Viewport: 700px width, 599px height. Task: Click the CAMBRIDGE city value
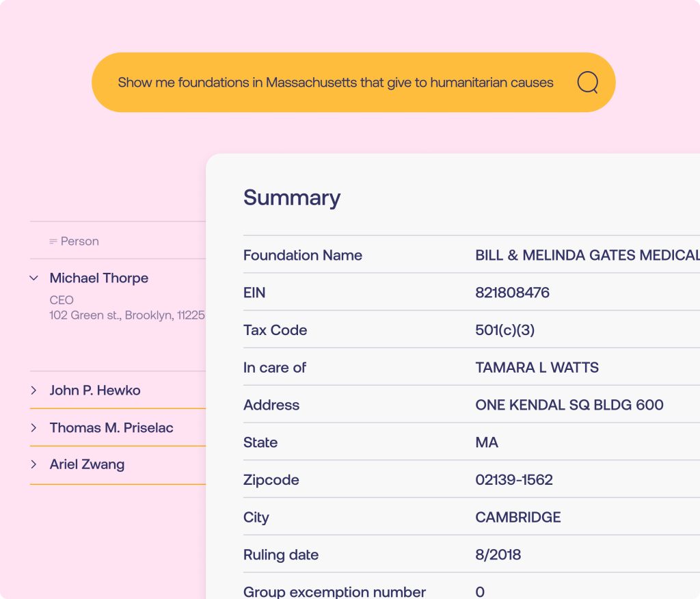pos(518,517)
